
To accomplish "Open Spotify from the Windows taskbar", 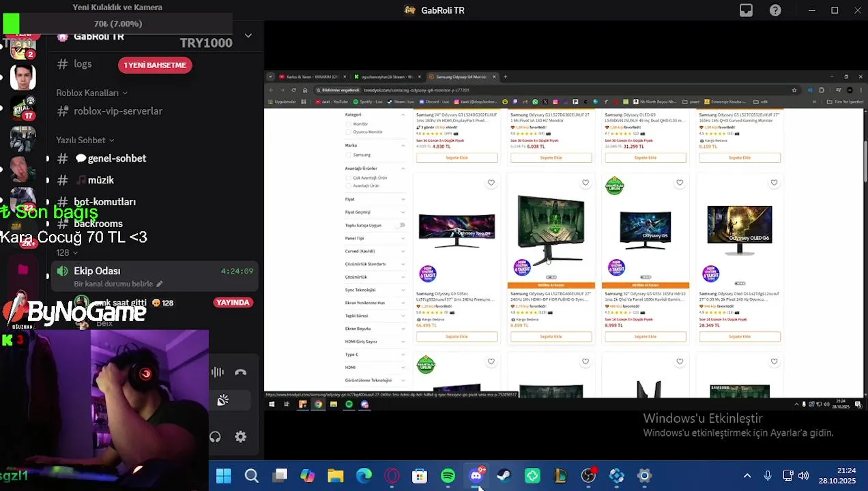I will (448, 476).
